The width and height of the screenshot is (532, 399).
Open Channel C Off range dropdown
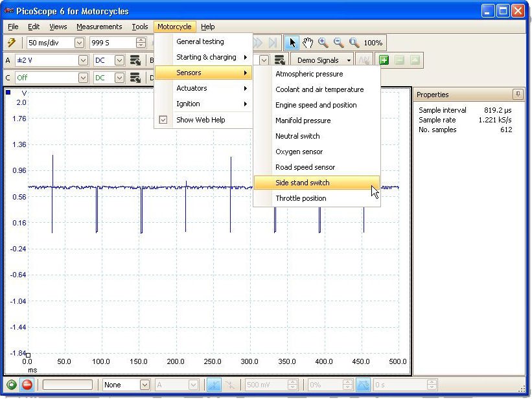(x=83, y=78)
